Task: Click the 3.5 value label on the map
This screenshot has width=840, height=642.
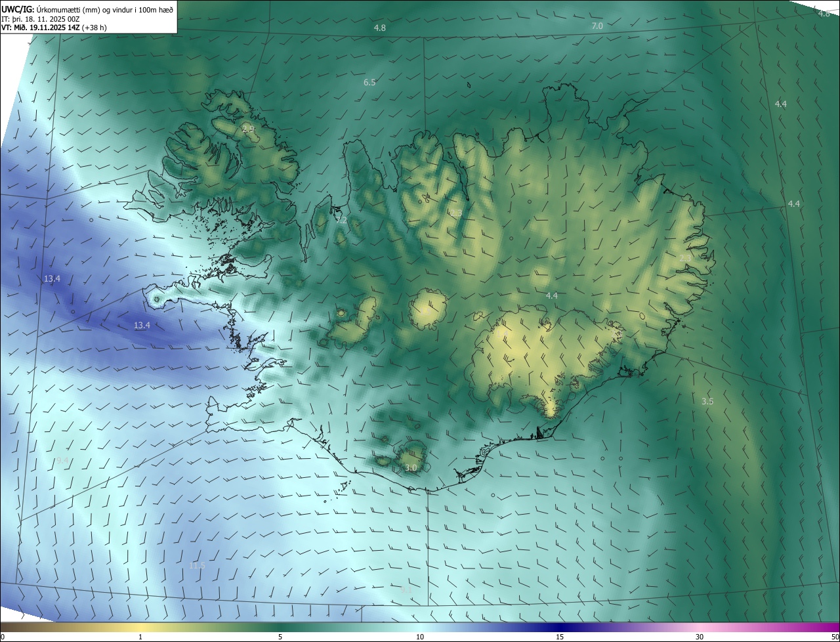Action: coord(707,401)
